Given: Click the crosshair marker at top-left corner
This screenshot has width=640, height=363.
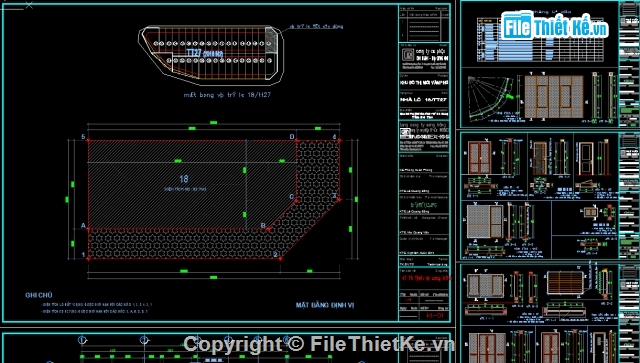Looking at the screenshot, I should [29, 5].
